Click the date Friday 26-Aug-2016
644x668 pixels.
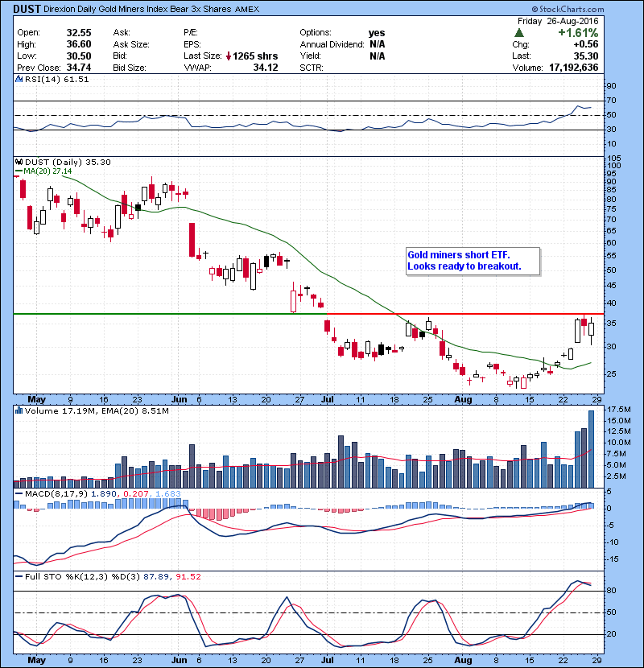[558, 21]
